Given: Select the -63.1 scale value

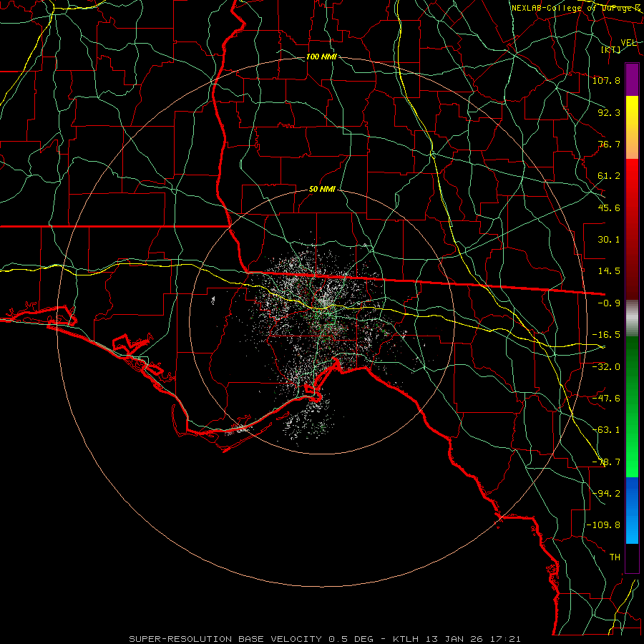Looking at the screenshot, I should pos(606,429).
